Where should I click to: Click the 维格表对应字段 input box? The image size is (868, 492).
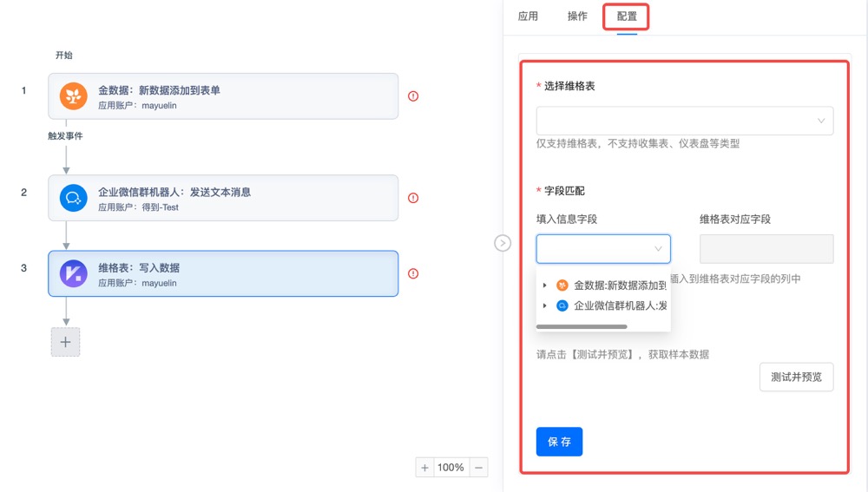(766, 249)
